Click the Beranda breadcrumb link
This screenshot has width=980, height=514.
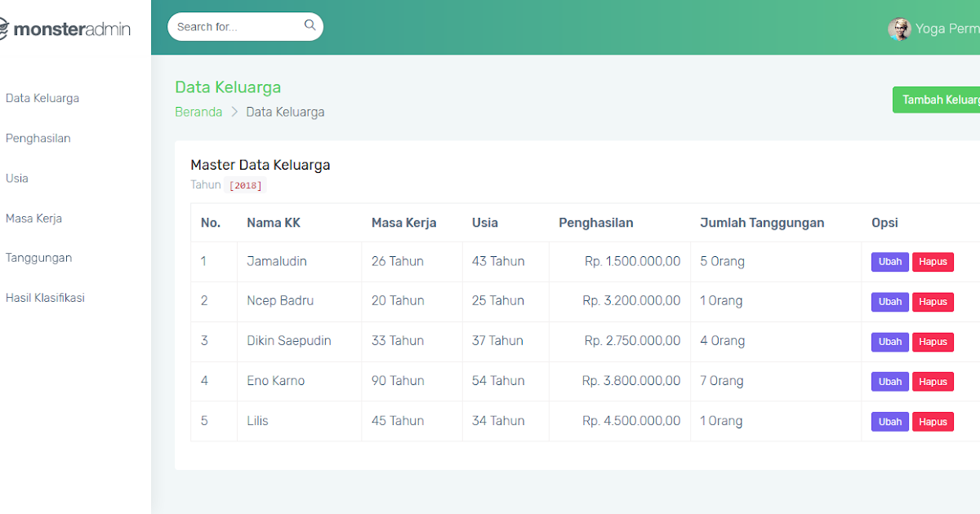198,111
